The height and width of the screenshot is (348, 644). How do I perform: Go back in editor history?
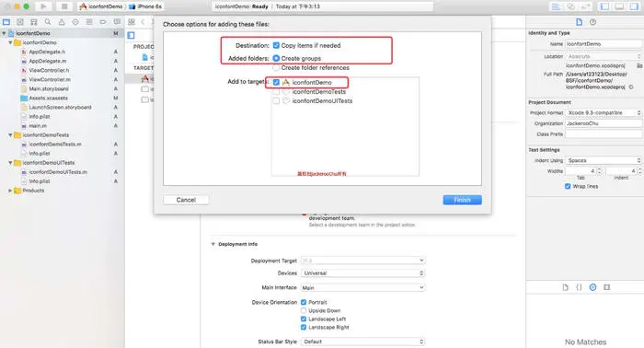[143, 22]
